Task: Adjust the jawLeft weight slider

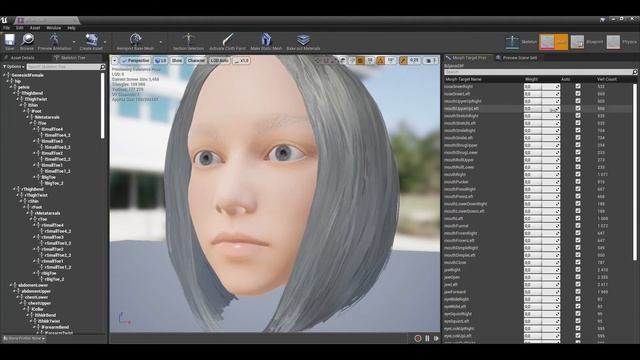Action: (x=542, y=284)
